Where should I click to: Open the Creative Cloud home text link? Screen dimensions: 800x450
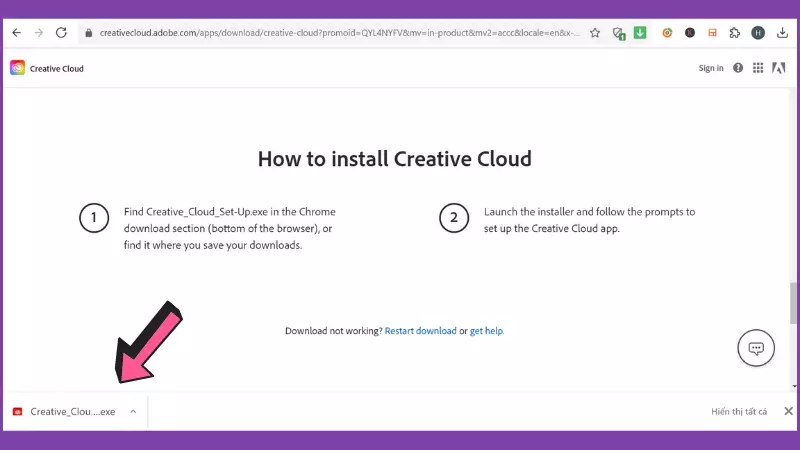(x=57, y=68)
